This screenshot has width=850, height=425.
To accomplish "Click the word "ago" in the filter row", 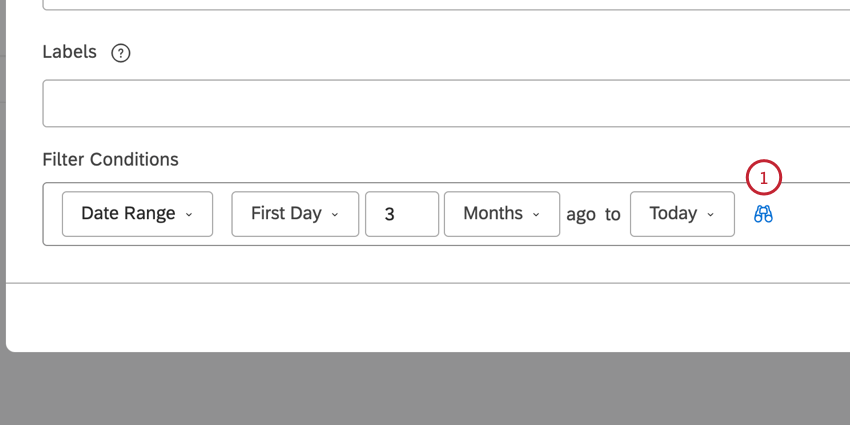I will (581, 215).
